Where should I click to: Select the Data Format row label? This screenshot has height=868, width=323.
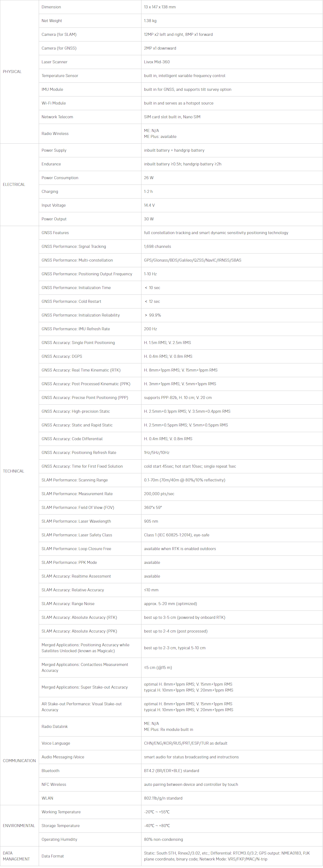click(x=53, y=856)
